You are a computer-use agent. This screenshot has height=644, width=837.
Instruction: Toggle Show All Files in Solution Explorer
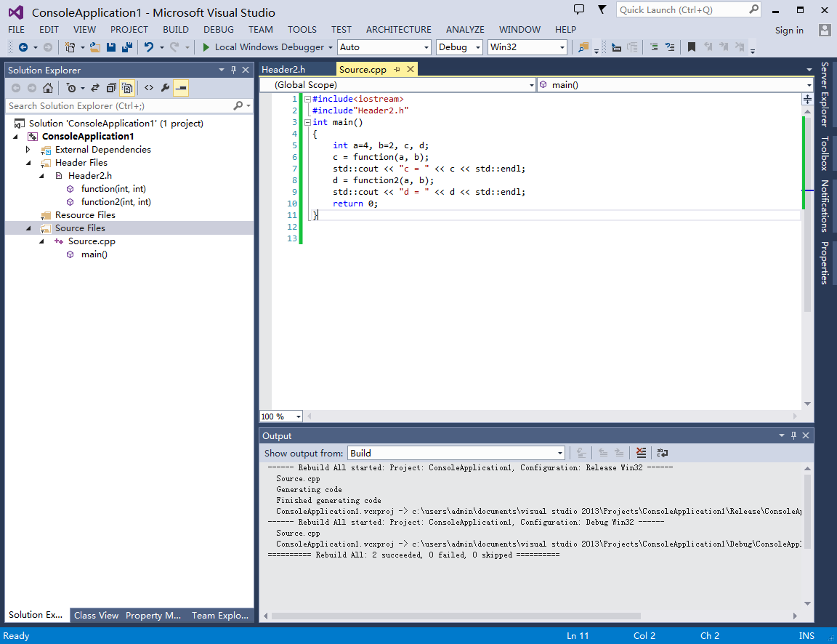click(127, 87)
